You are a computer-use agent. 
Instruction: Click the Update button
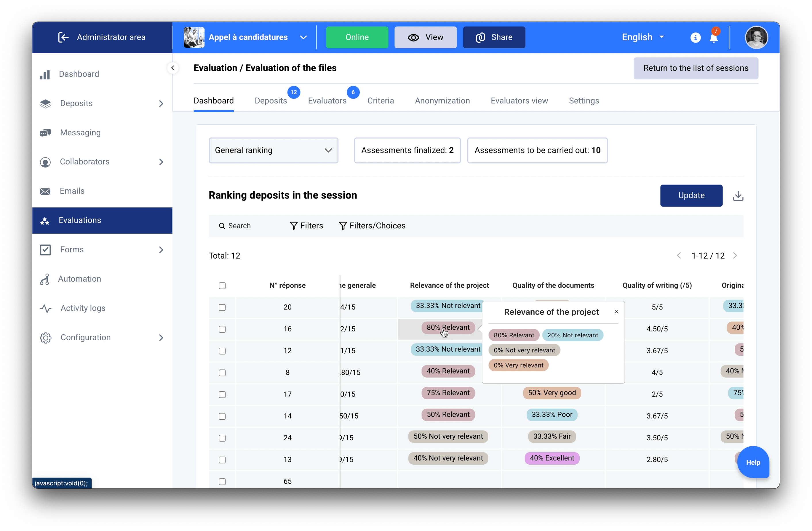(x=691, y=195)
